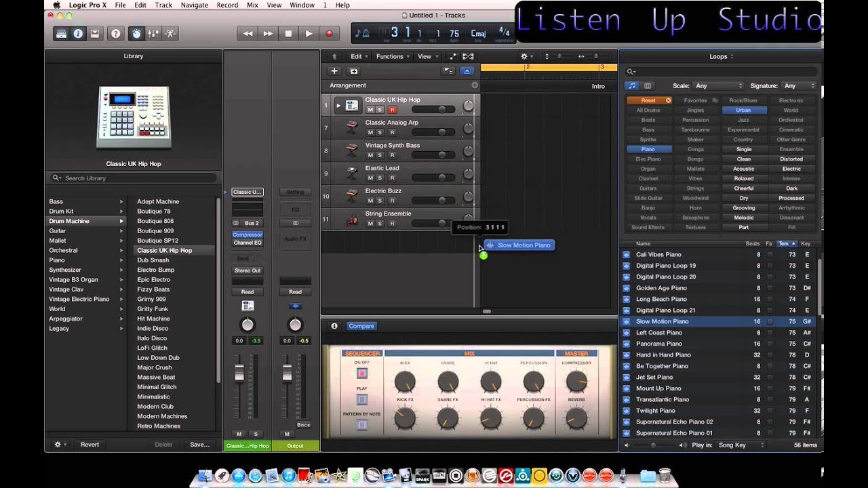The height and width of the screenshot is (488, 868).
Task: Click the Cali Vibes Piano loop icon
Action: [x=626, y=254]
